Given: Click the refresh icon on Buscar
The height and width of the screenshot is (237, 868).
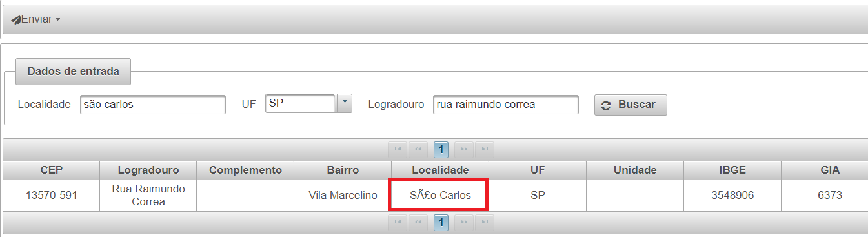Looking at the screenshot, I should point(605,105).
